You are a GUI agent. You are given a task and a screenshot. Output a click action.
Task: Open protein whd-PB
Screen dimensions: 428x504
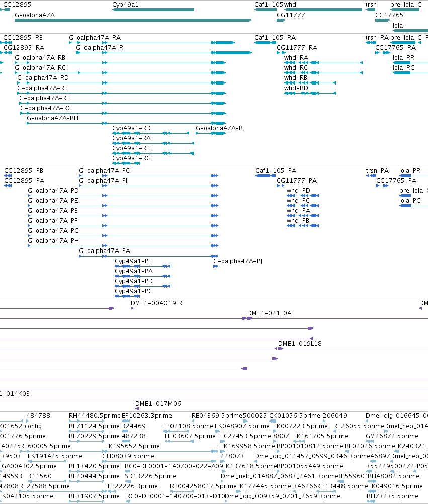point(298,221)
